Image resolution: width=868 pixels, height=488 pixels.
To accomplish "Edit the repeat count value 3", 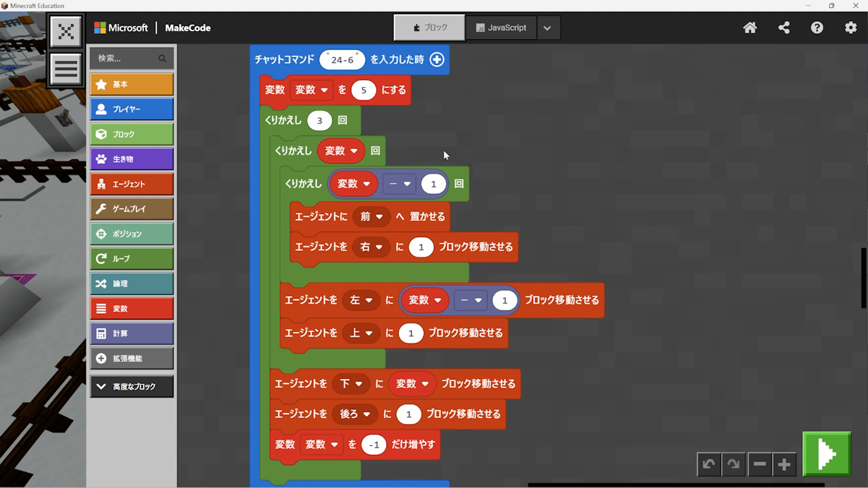I will point(319,121).
